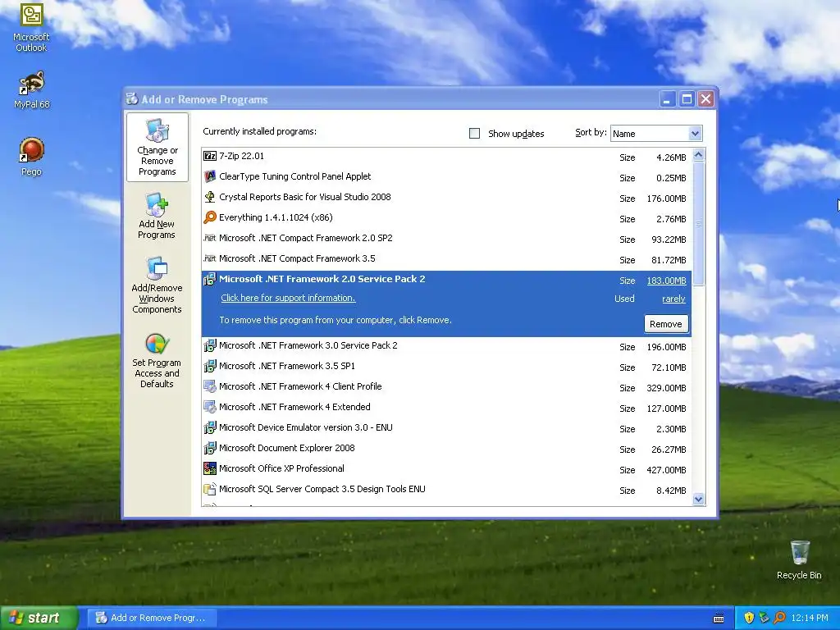Click the .NET Framework 4 Extended icon
Viewport: 840px width, 630px height.
point(210,407)
